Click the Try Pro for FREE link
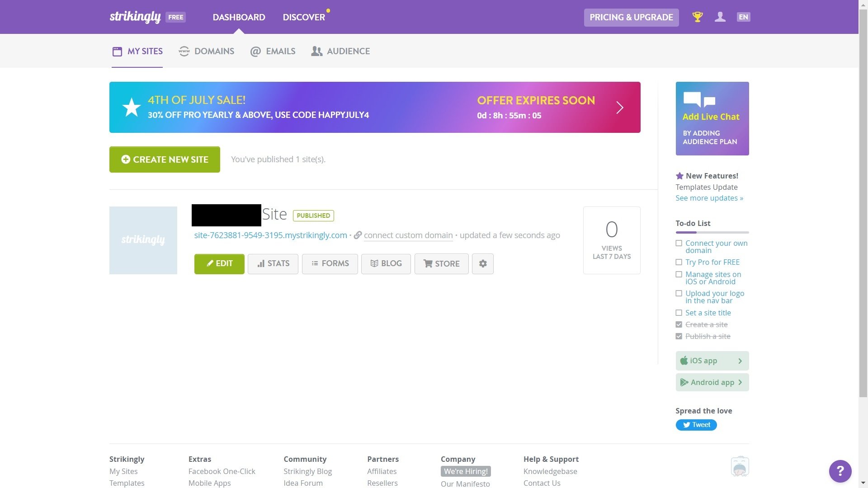 pyautogui.click(x=712, y=262)
